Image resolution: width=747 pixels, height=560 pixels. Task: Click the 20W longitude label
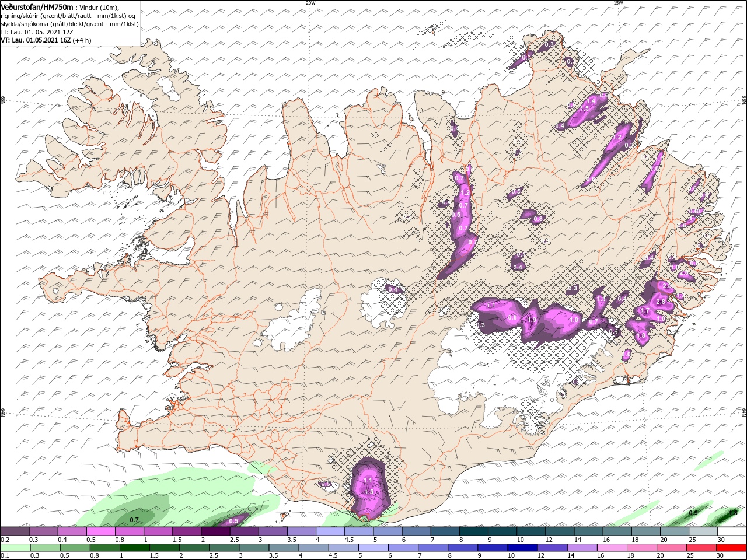click(x=310, y=3)
